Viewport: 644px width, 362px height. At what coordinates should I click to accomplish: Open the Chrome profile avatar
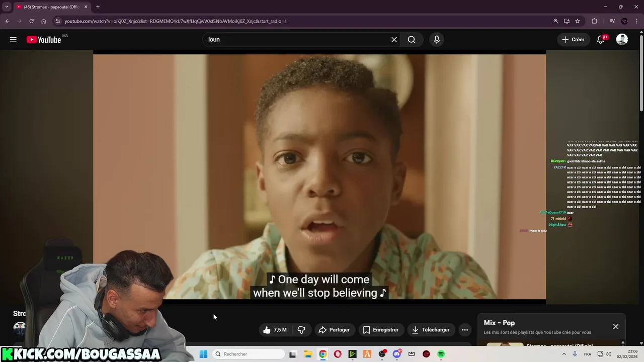(x=624, y=21)
